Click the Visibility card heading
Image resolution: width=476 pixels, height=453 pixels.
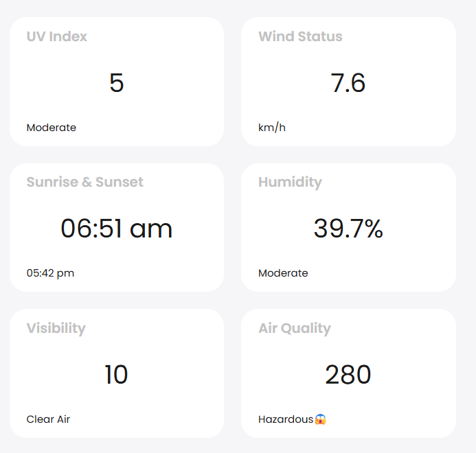56,328
